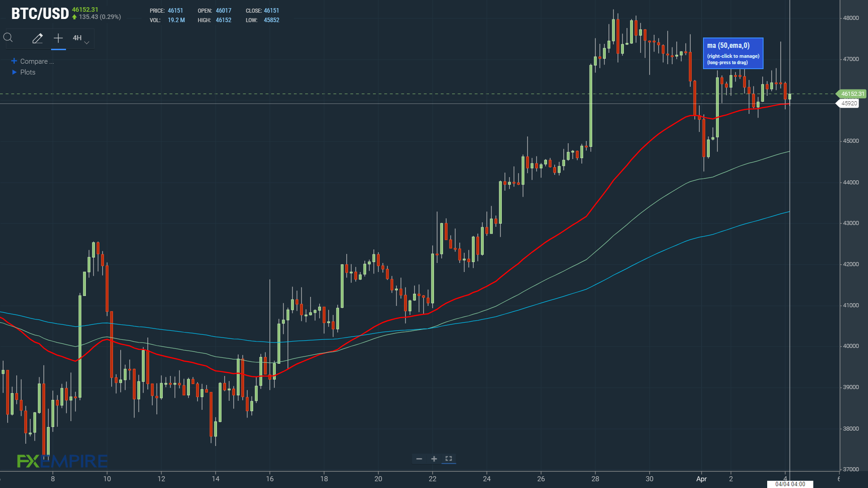This screenshot has width=868, height=488.
Task: Expand the Plots list
Action: (x=24, y=72)
